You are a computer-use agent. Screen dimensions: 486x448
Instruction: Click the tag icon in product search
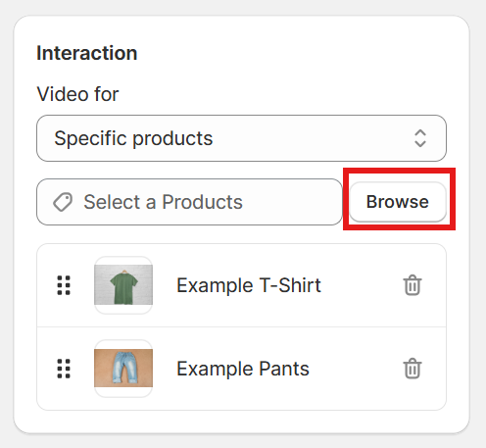point(63,202)
